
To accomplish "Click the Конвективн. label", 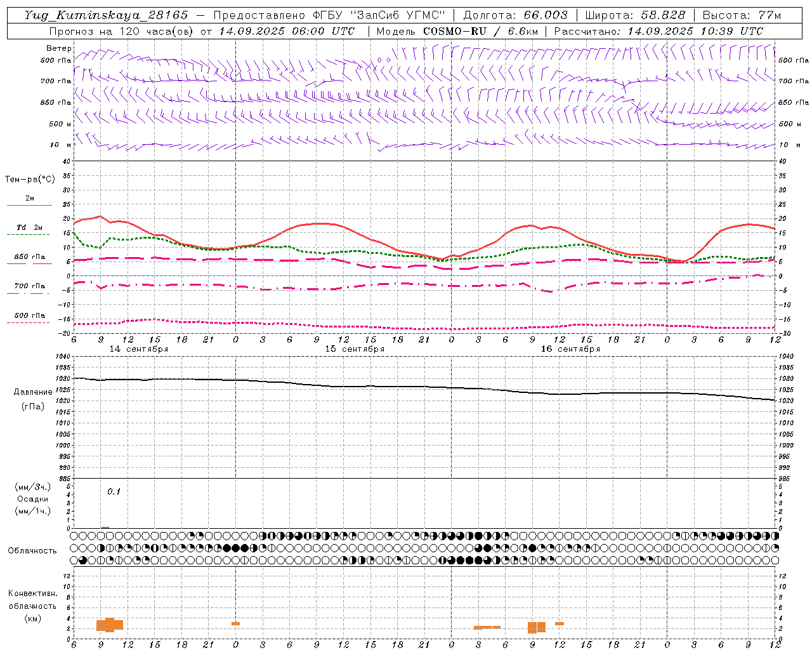I will (32, 594).
